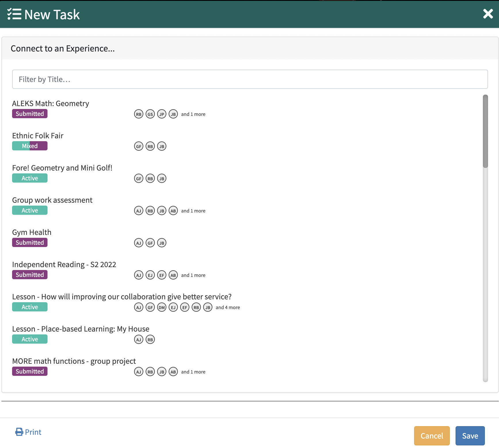Click the printer icon at bottom left

19,432
